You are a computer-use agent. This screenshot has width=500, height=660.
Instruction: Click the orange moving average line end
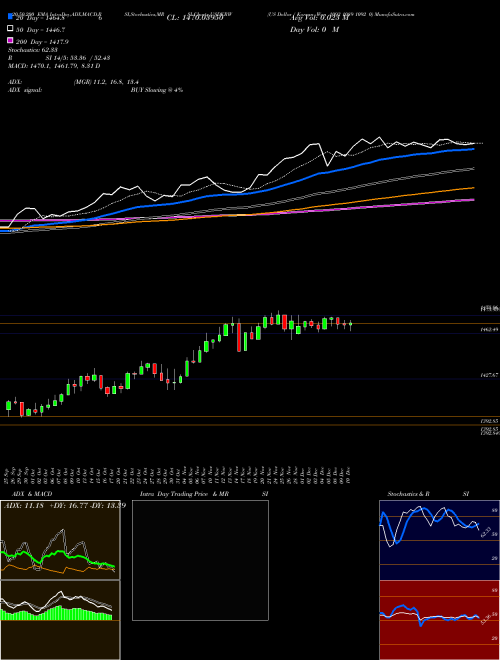click(473, 188)
